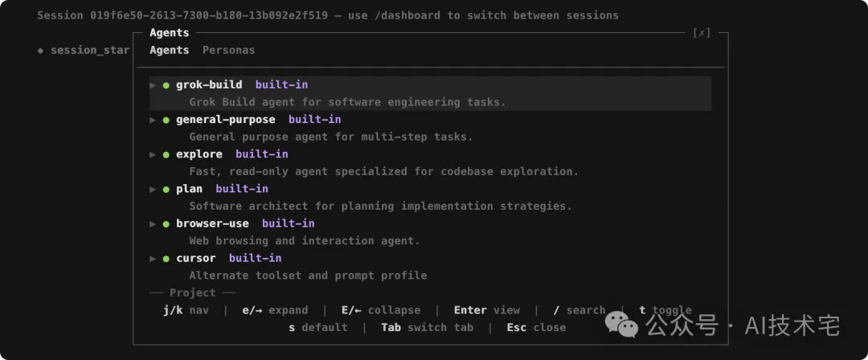
Task: Toggle green status dot for general-purpose agent
Action: click(166, 121)
